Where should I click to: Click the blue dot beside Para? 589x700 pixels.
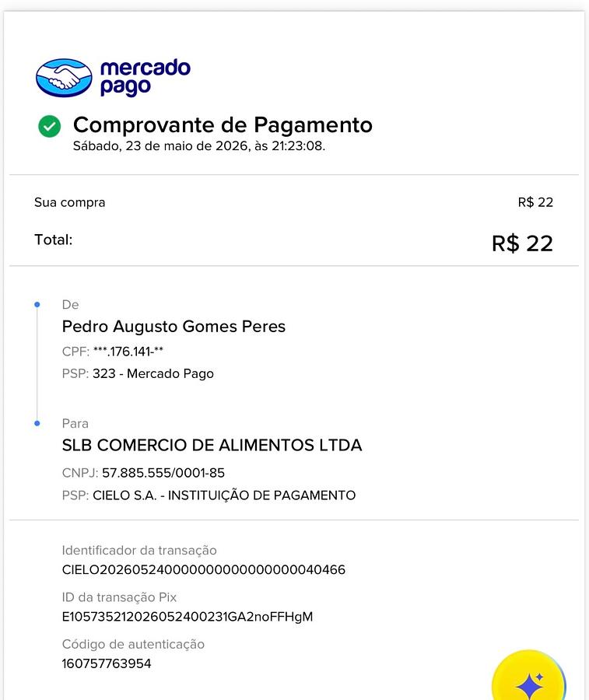[x=37, y=423]
